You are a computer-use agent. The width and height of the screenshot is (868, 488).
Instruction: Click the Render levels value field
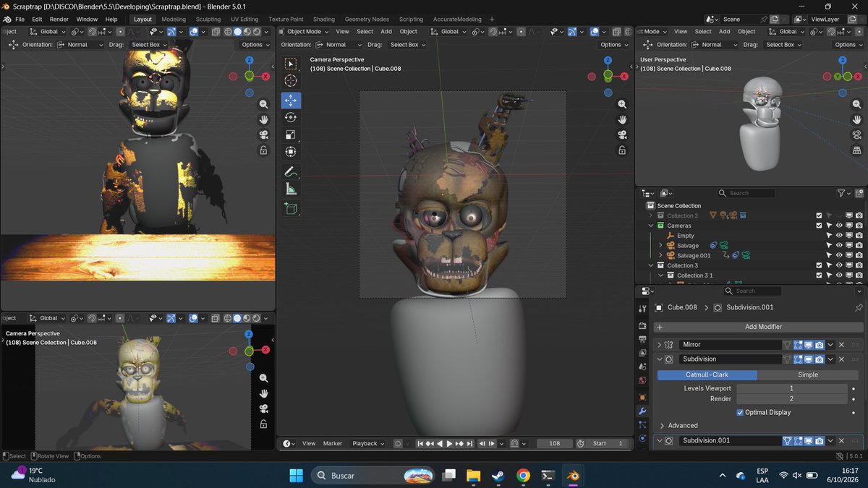[x=791, y=398]
